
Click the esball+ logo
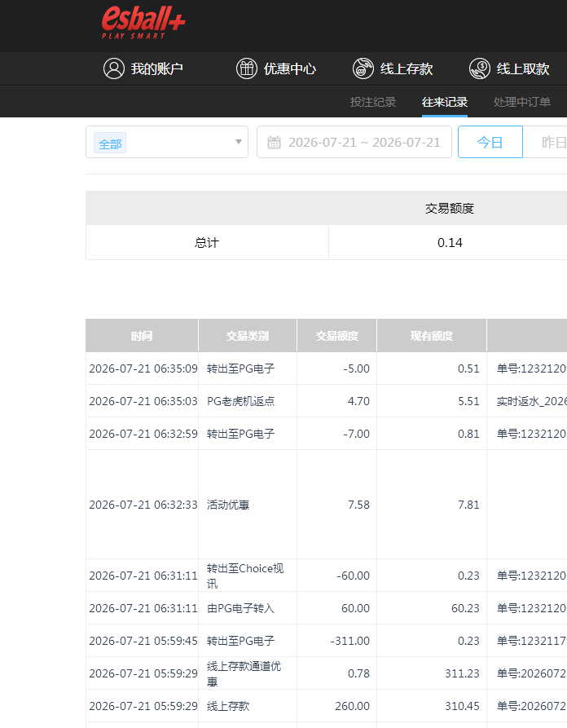[x=143, y=23]
